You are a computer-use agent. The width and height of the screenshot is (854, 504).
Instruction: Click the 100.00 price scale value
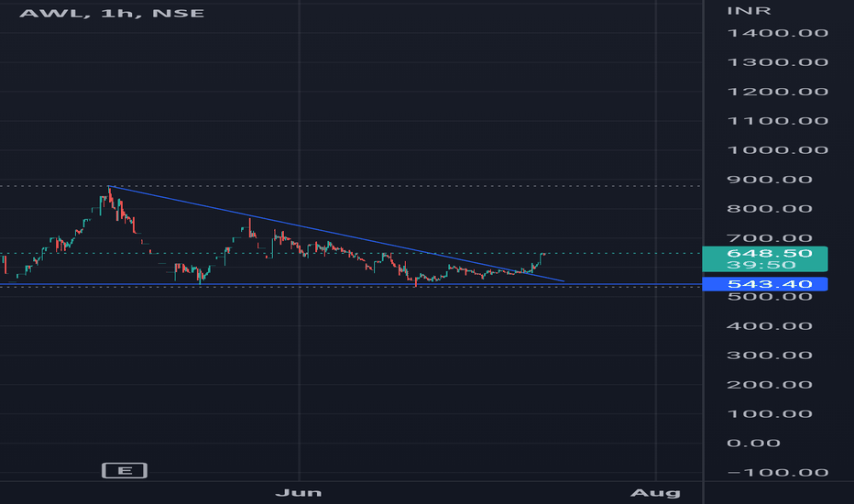tap(770, 414)
